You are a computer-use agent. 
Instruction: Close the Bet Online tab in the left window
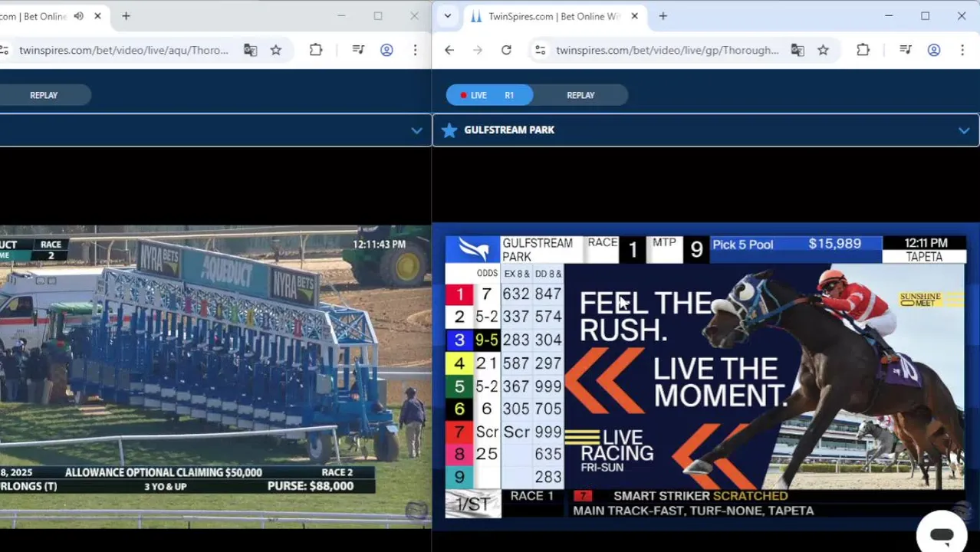pos(97,16)
